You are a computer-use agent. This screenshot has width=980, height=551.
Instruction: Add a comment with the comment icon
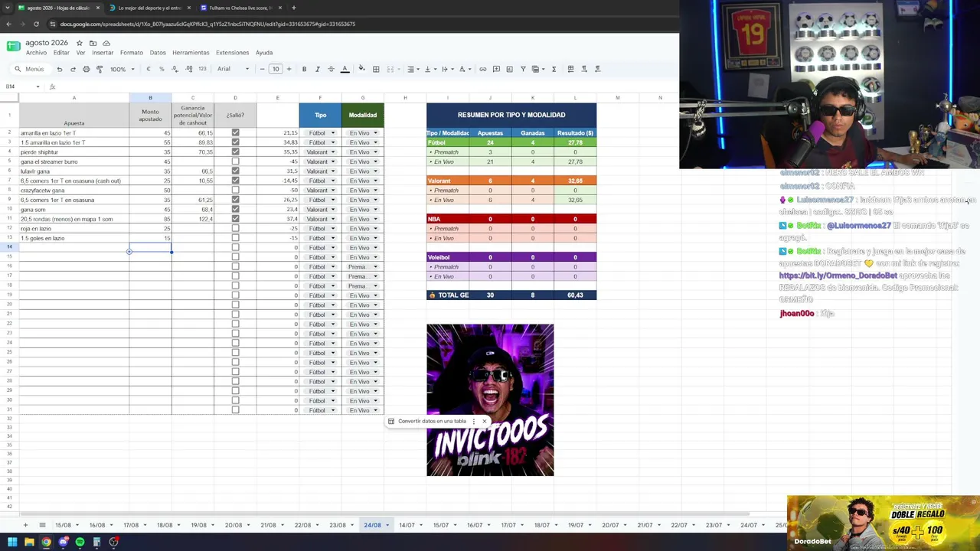click(x=496, y=69)
